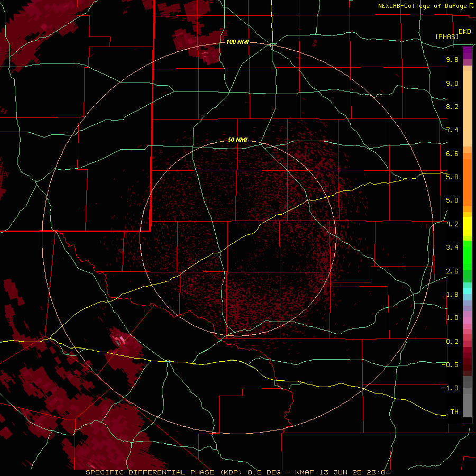Click the 8.2 scale value
The width and height of the screenshot is (476, 476).
point(452,106)
